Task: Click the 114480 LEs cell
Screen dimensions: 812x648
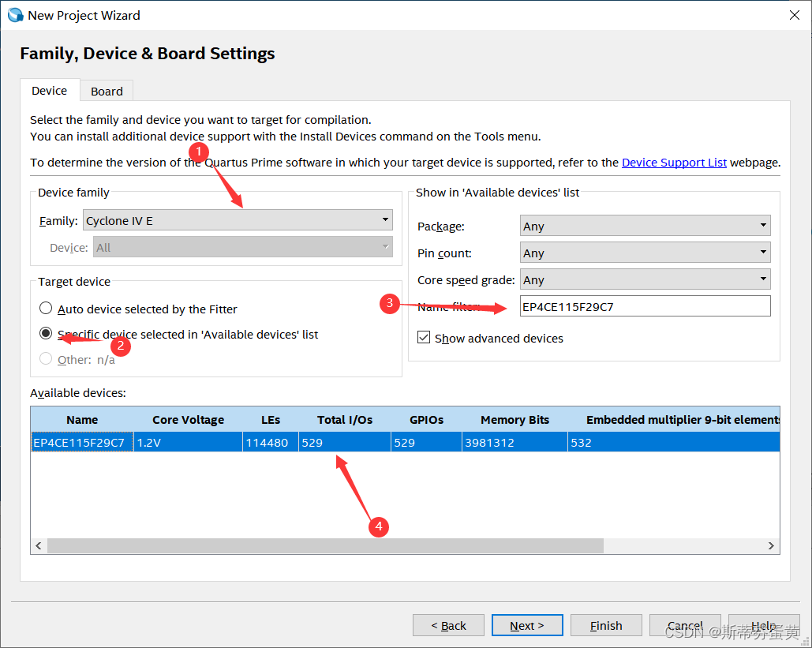Action: coord(271,442)
